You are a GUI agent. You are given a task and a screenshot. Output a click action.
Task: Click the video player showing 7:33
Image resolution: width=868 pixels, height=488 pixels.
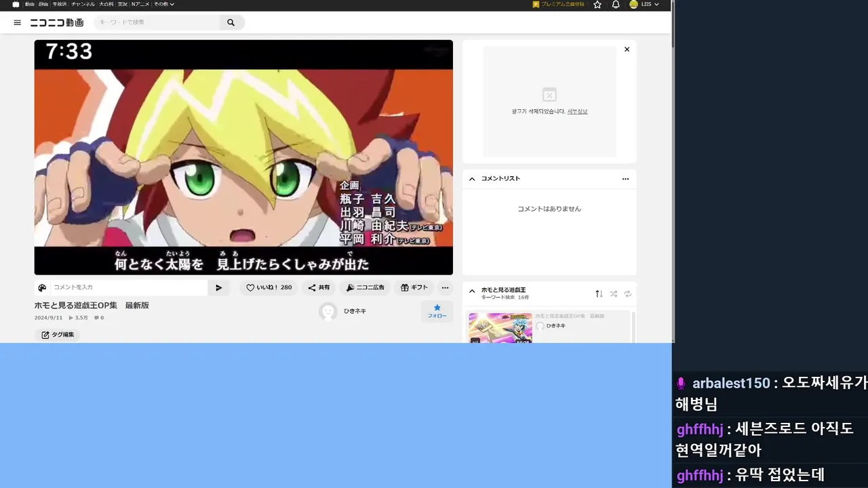tap(243, 157)
